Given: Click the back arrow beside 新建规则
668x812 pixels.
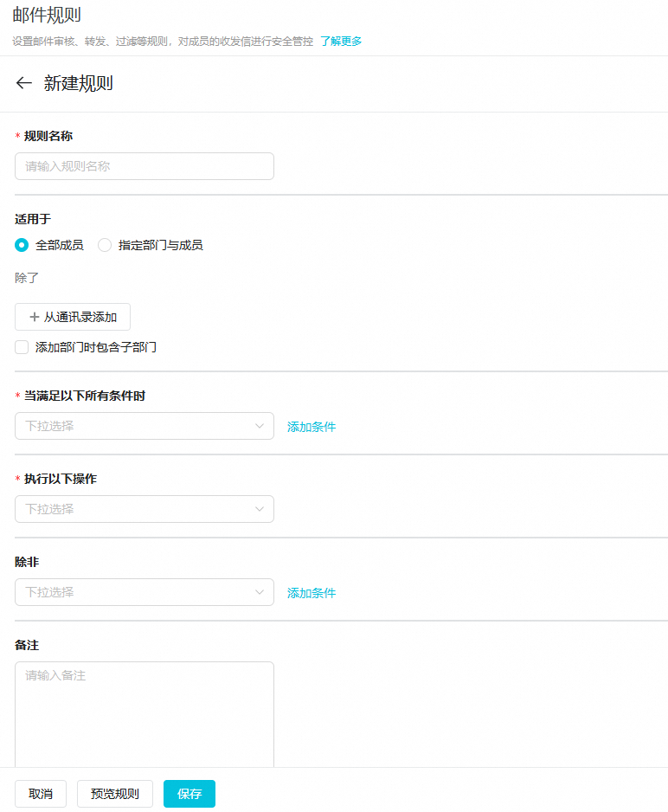Looking at the screenshot, I should [x=23, y=83].
